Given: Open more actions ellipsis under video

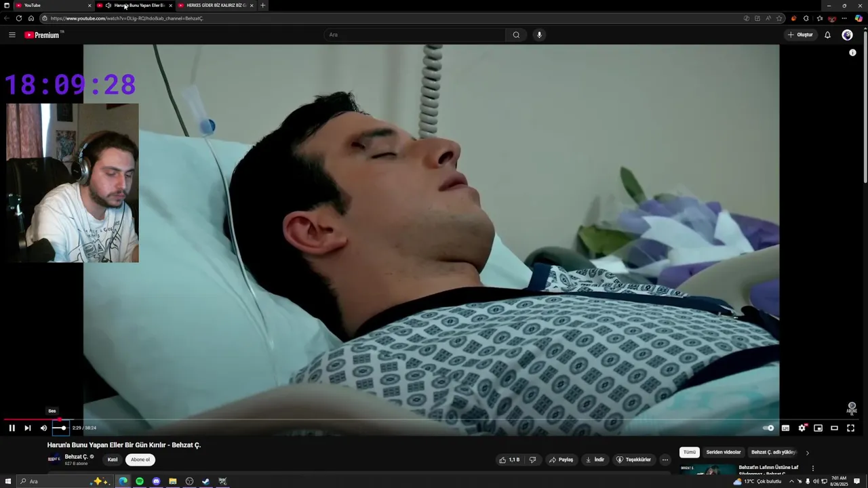Looking at the screenshot, I should (665, 460).
